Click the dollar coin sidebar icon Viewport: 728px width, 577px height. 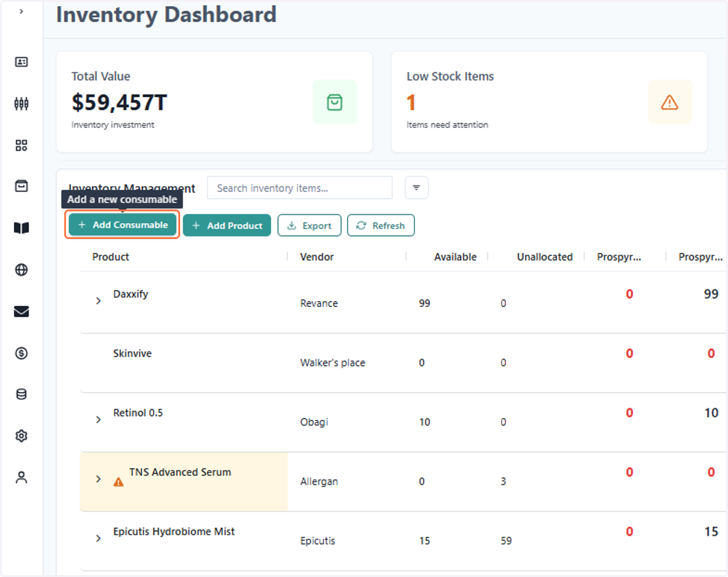click(x=21, y=353)
